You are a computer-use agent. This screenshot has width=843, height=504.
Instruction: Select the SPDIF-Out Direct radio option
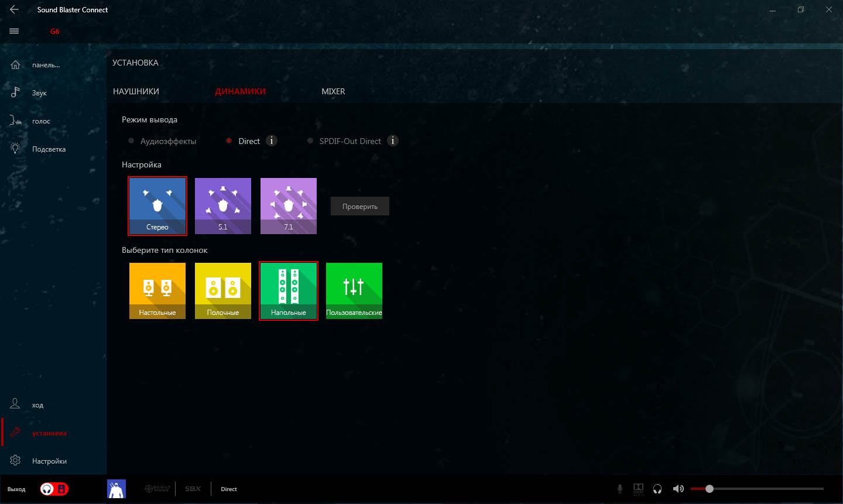[310, 141]
